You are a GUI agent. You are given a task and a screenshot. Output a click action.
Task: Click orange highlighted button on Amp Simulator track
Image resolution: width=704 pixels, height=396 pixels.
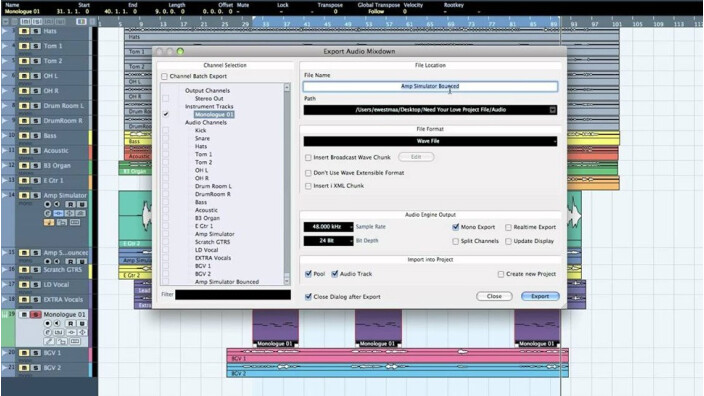coord(49,222)
